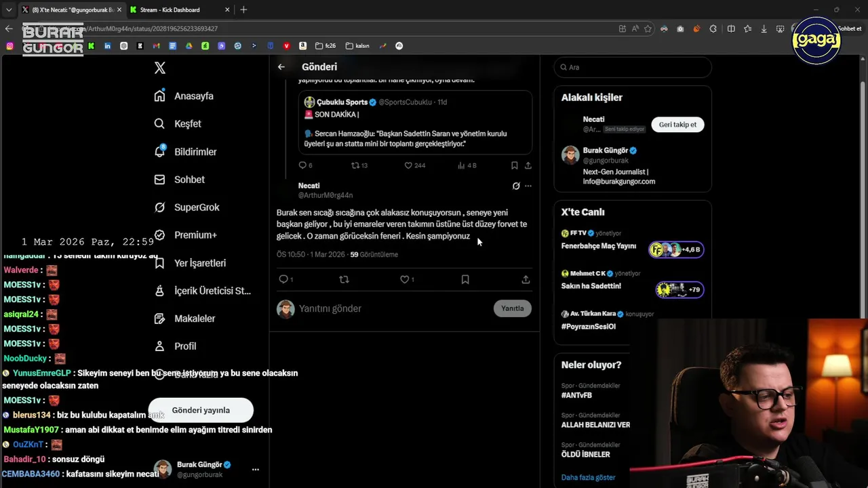Click the Yanıtla reply button
This screenshot has width=868, height=488.
[x=513, y=308]
